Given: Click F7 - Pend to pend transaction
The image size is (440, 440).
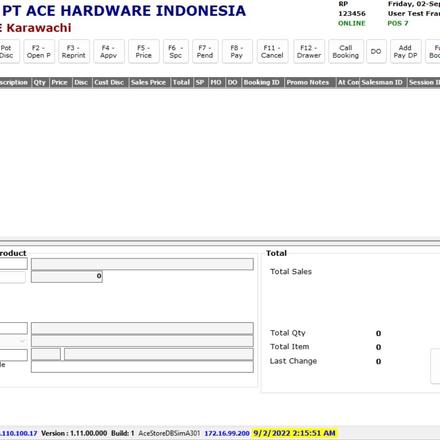Looking at the screenshot, I should pos(205,52).
